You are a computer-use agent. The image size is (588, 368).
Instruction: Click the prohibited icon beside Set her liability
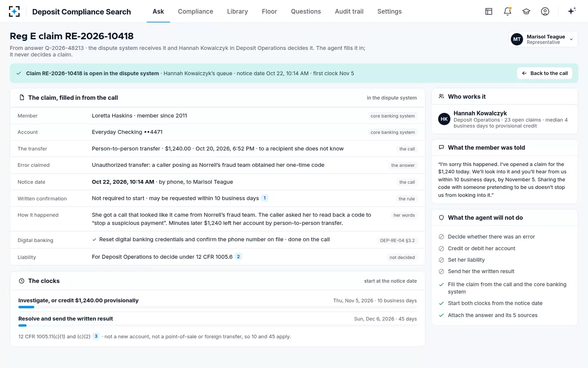(x=441, y=260)
